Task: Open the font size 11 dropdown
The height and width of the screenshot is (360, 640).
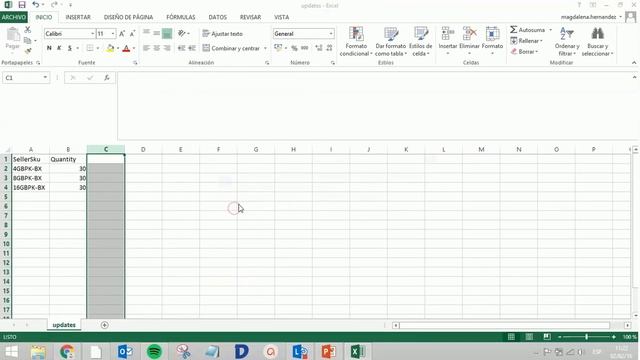Action: (113, 34)
